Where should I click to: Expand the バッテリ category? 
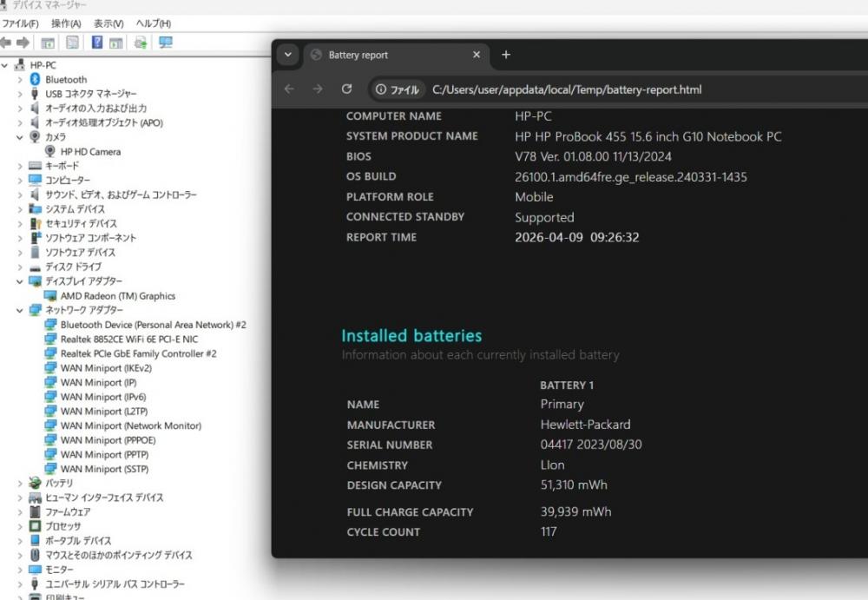pos(20,483)
